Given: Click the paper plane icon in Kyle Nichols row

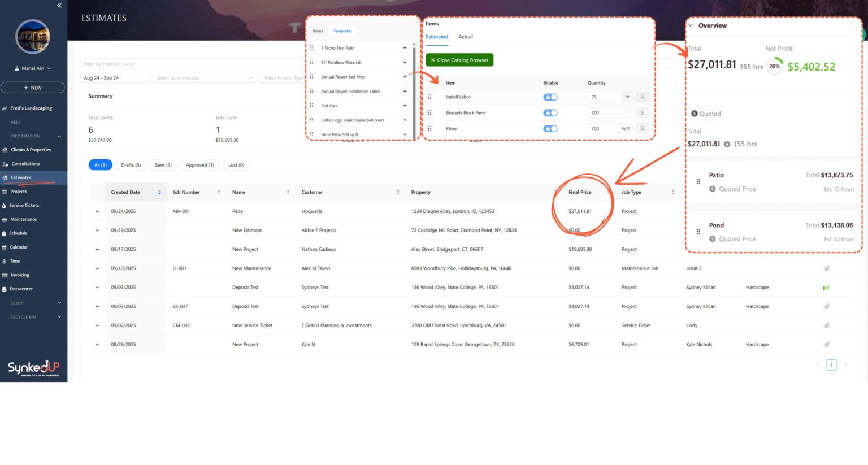Looking at the screenshot, I should coord(826,345).
